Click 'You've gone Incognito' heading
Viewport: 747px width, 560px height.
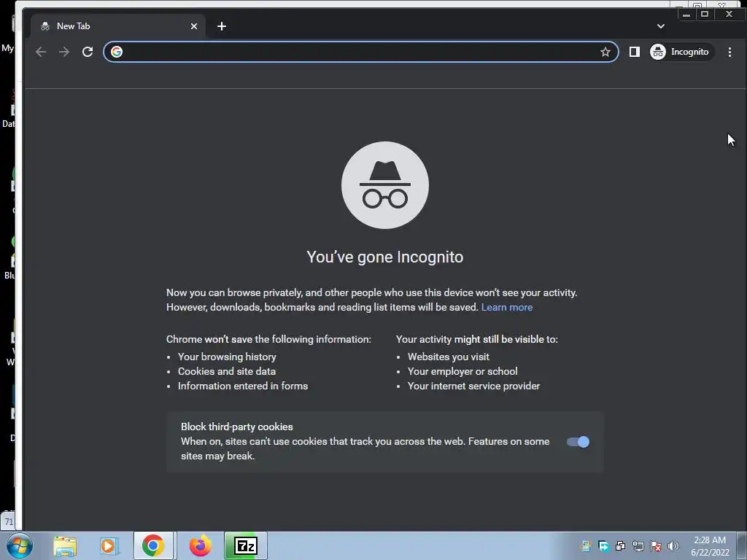tap(385, 257)
